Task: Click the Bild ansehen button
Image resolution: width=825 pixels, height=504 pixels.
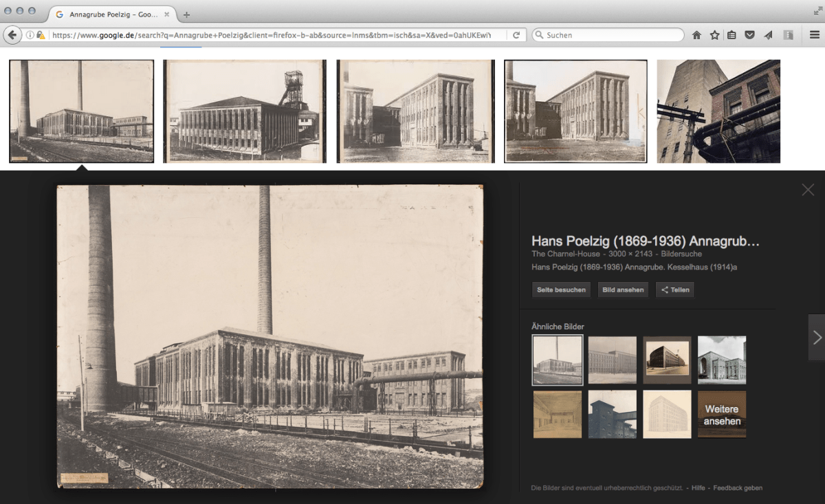Action: pos(623,290)
